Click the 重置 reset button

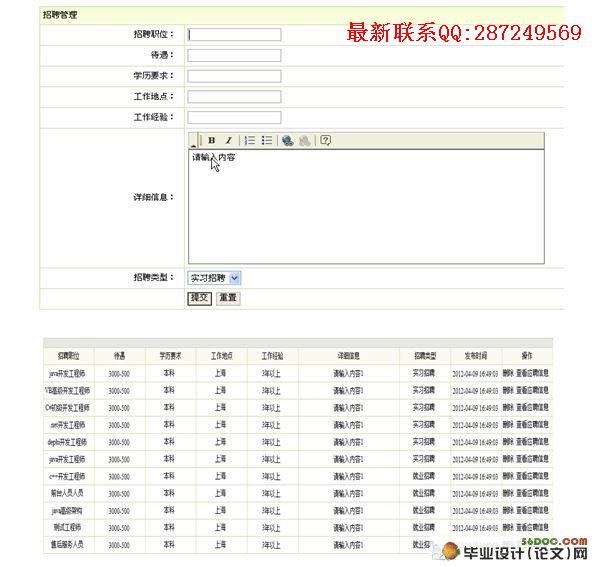[x=228, y=298]
